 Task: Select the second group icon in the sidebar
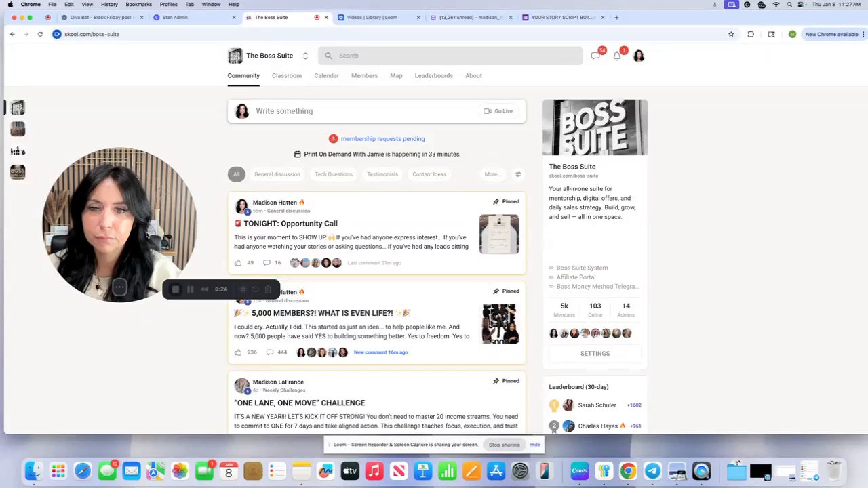pyautogui.click(x=18, y=129)
